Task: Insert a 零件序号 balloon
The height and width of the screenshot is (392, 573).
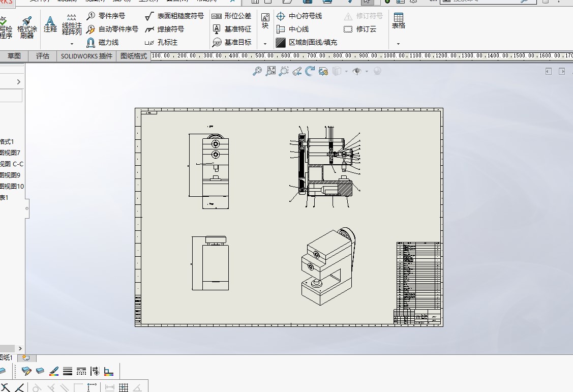Action: coord(106,16)
